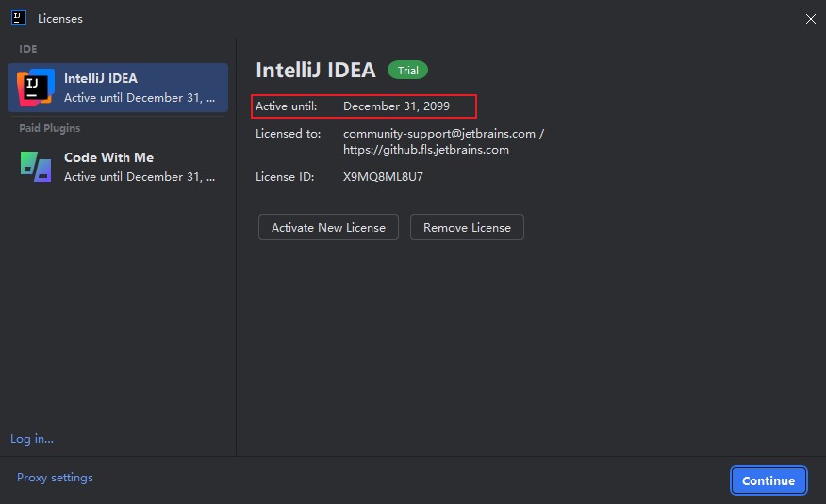Close the Licenses dialog

pos(810,18)
